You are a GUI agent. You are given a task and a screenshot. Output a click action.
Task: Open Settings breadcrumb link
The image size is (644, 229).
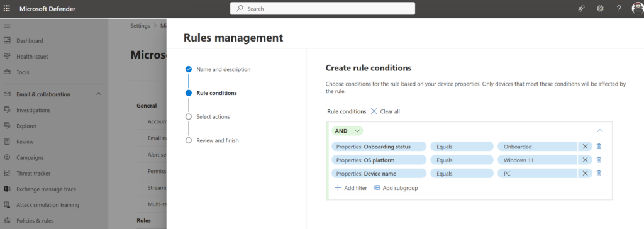coord(140,26)
